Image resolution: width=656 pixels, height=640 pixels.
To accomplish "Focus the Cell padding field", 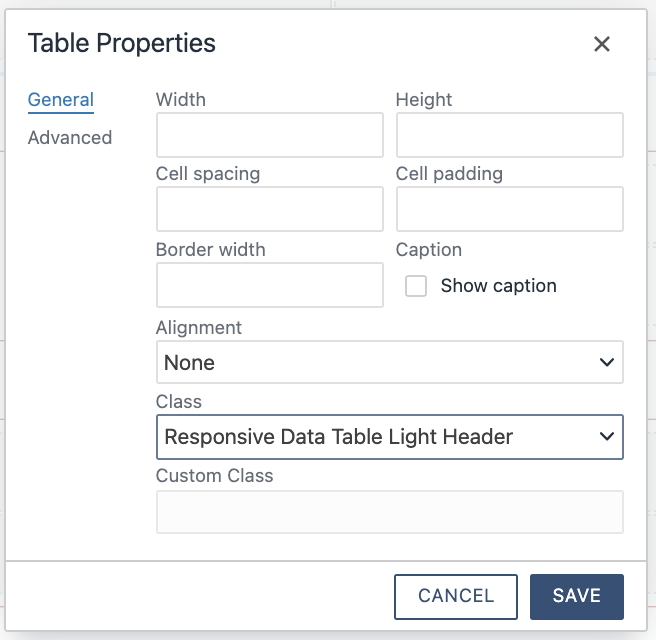I will (510, 209).
